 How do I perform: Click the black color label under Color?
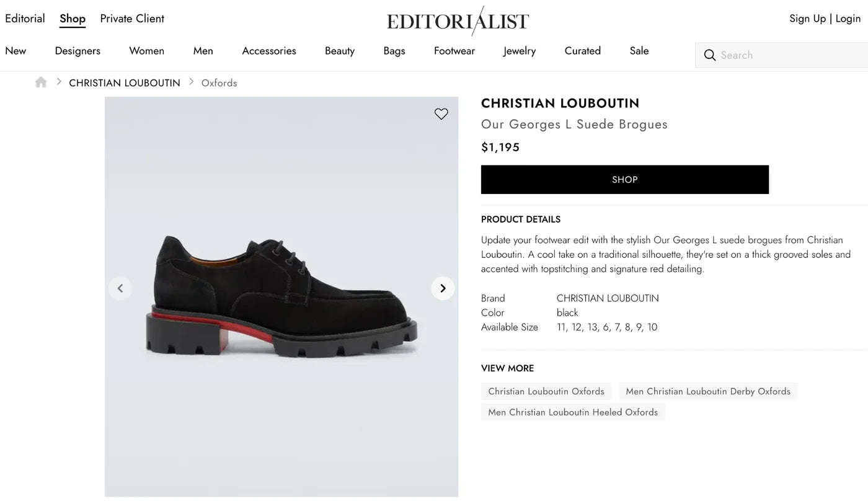click(x=567, y=313)
